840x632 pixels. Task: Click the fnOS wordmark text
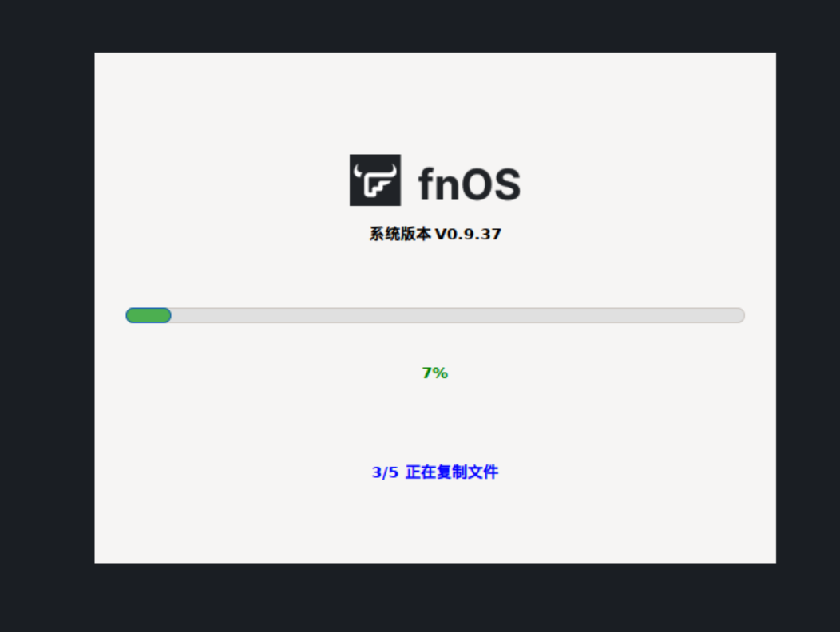(470, 184)
